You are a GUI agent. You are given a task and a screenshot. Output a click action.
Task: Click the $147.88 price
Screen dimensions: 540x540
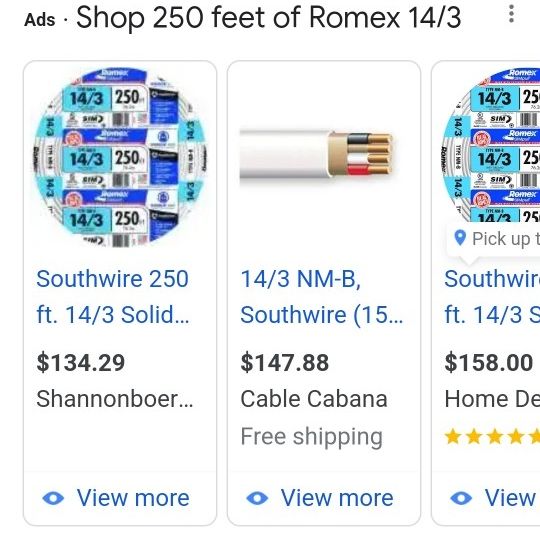284,363
